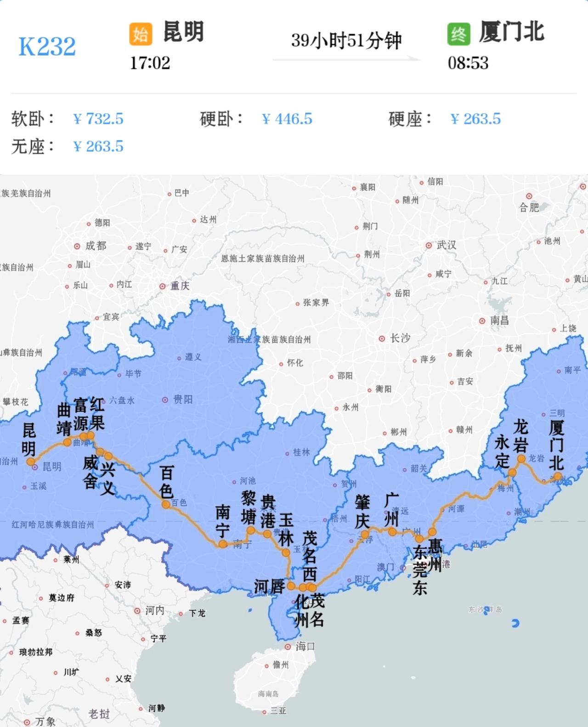Click the 河唇 station marker on route

point(291,586)
